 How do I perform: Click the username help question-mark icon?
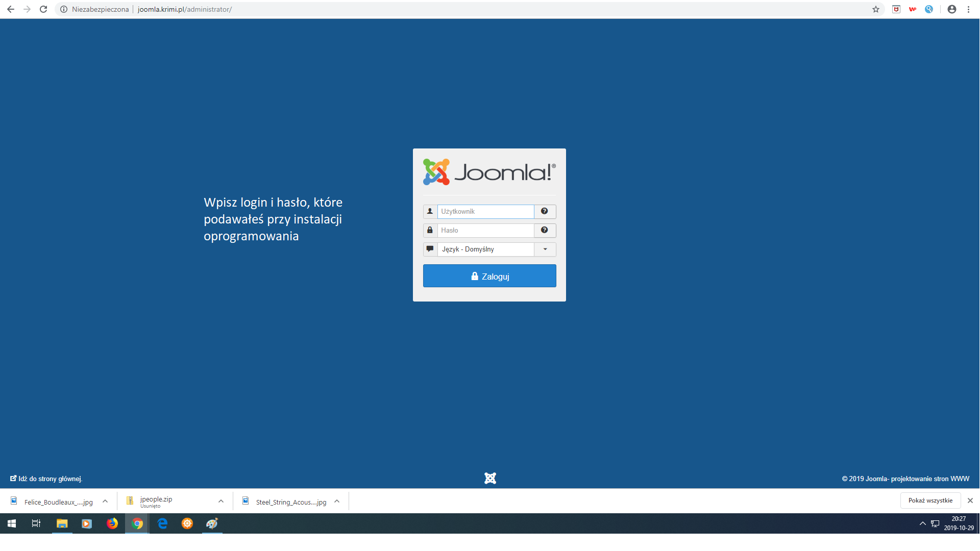[x=545, y=211]
